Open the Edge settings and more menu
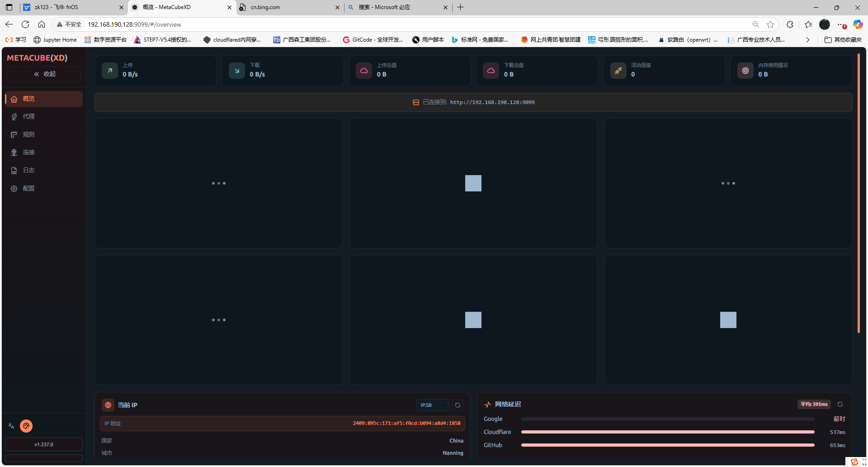This screenshot has width=868, height=467. tap(841, 24)
